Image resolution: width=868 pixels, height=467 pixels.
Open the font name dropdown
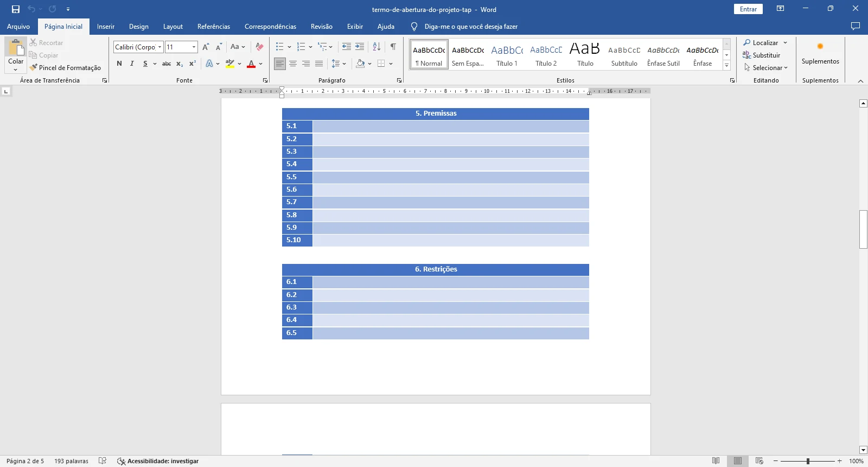(160, 47)
